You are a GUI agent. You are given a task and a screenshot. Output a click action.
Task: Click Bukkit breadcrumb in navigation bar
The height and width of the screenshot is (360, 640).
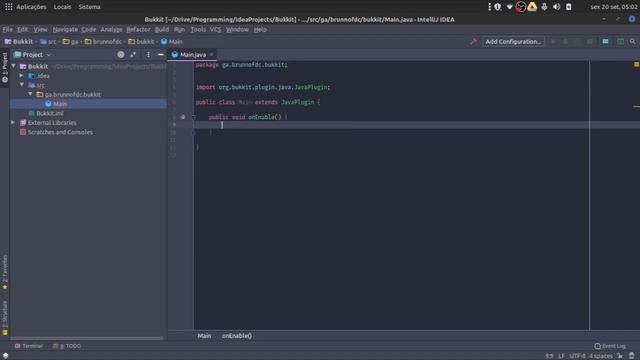point(19,41)
